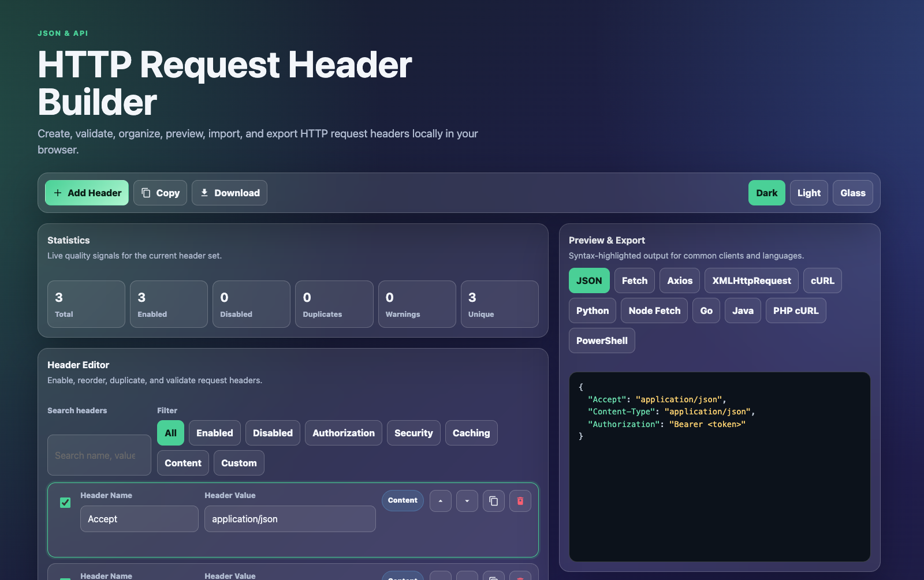Image resolution: width=924 pixels, height=580 pixels.
Task: Uncheck the Accept header enabled checkbox
Action: pyautogui.click(x=65, y=503)
